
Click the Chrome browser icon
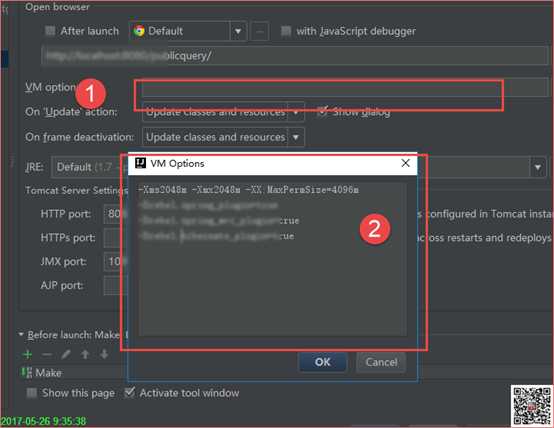139,31
